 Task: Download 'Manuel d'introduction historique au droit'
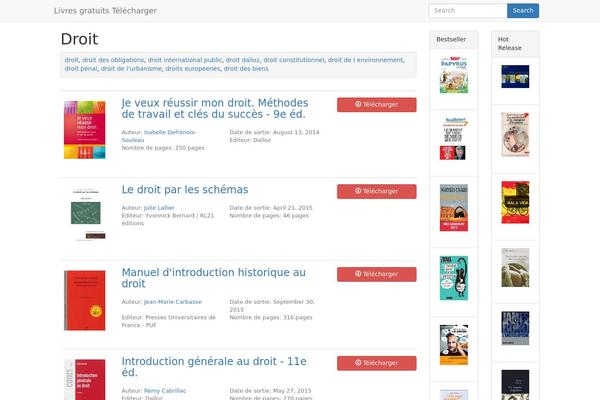click(377, 274)
